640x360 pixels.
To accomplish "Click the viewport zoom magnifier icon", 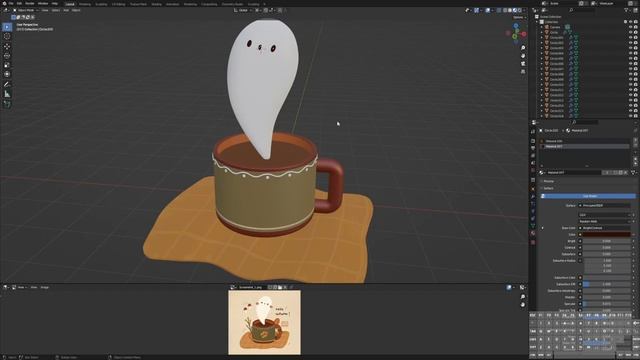I will [x=523, y=48].
